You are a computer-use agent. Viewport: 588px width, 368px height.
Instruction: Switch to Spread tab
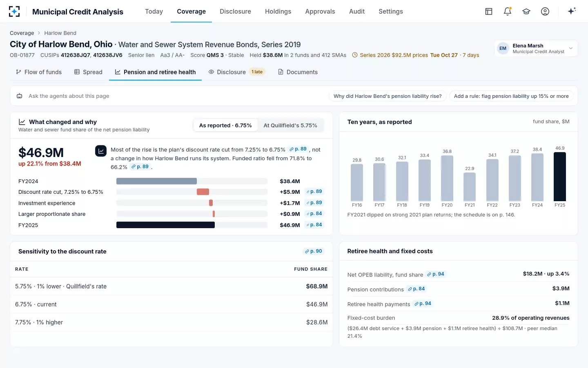(88, 72)
